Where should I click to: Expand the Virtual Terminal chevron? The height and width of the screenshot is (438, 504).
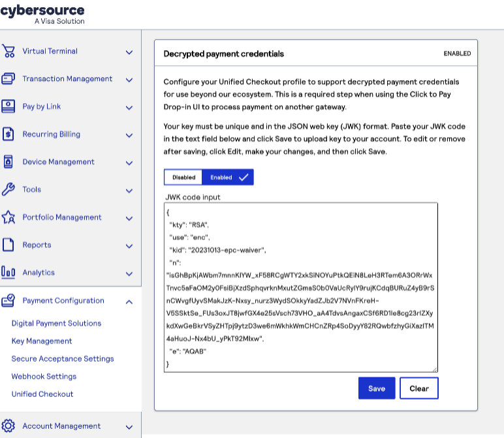(129, 52)
